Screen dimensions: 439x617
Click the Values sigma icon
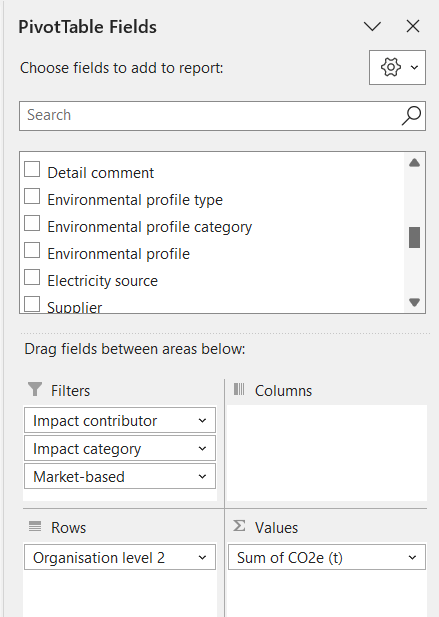pos(239,526)
